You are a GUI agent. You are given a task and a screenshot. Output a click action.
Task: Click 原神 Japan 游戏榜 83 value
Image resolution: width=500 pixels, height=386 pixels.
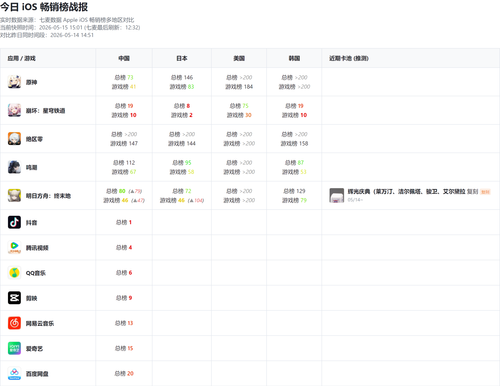point(191,87)
